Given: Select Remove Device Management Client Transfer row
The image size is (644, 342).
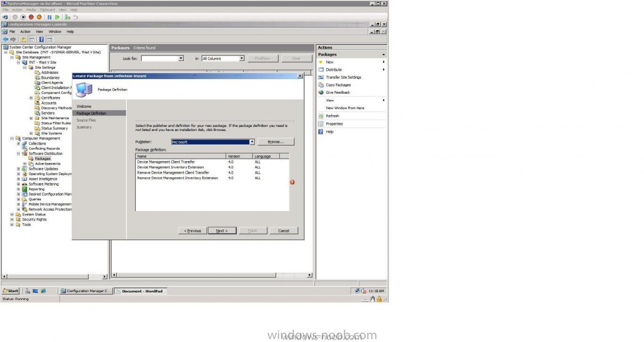Looking at the screenshot, I should 173,173.
